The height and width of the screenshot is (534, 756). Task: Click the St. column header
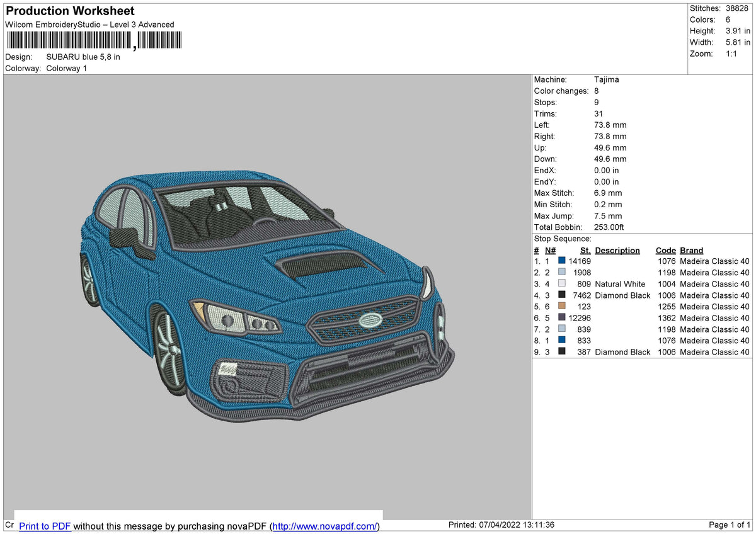tap(585, 250)
